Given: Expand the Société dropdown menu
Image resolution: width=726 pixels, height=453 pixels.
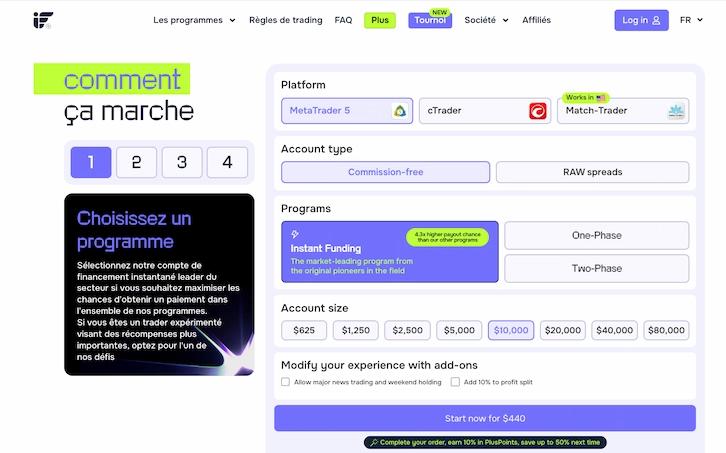Looking at the screenshot, I should [486, 20].
